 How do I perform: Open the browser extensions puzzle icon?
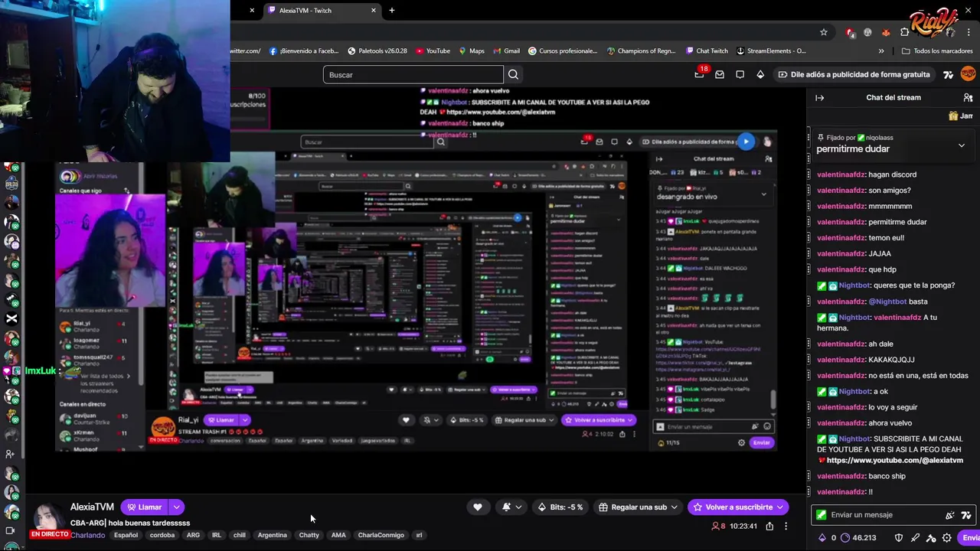905,32
